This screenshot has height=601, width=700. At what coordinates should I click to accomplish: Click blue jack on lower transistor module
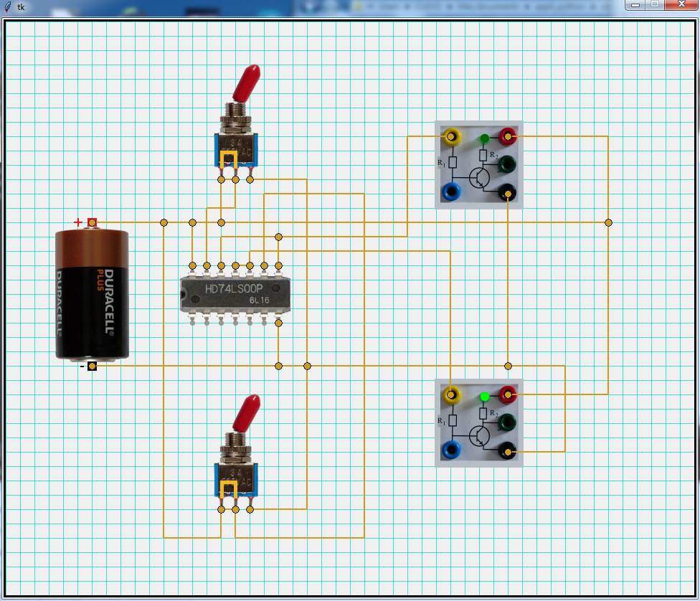coord(451,450)
